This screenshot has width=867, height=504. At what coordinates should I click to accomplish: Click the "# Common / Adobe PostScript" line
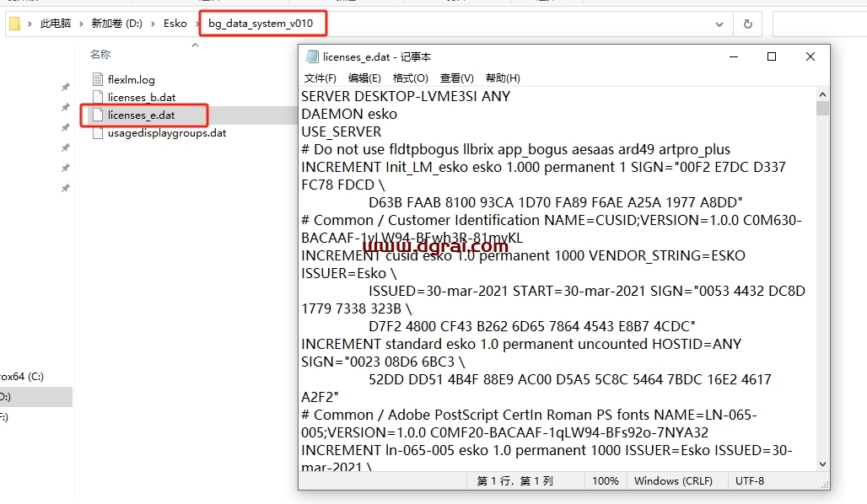click(529, 415)
